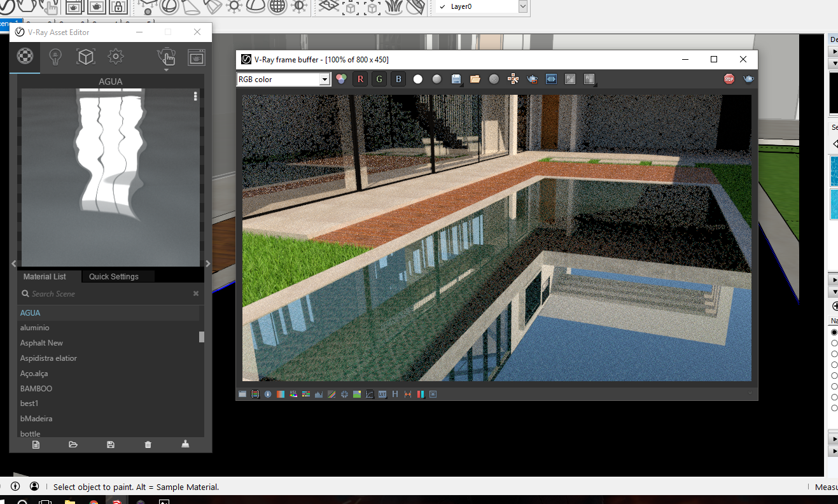Screen dimensions: 838x504
Task: Select the Asphalt New material
Action: pyautogui.click(x=41, y=343)
